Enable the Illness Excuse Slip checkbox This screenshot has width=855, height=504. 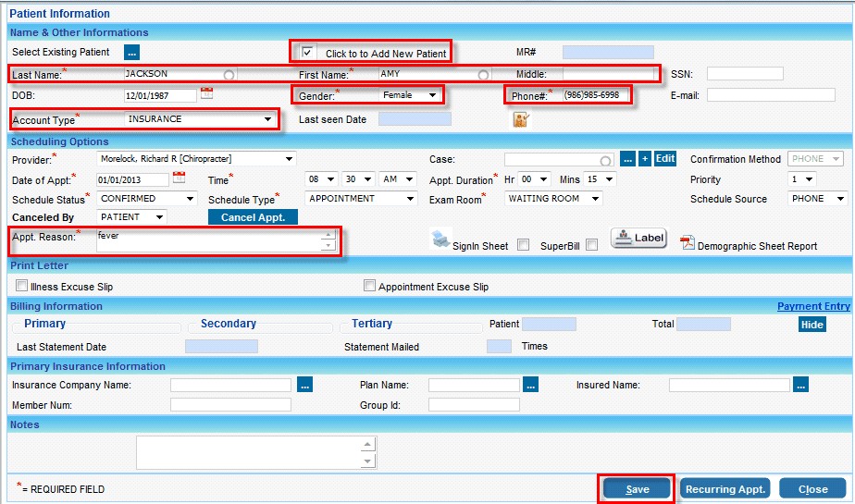tap(22, 287)
